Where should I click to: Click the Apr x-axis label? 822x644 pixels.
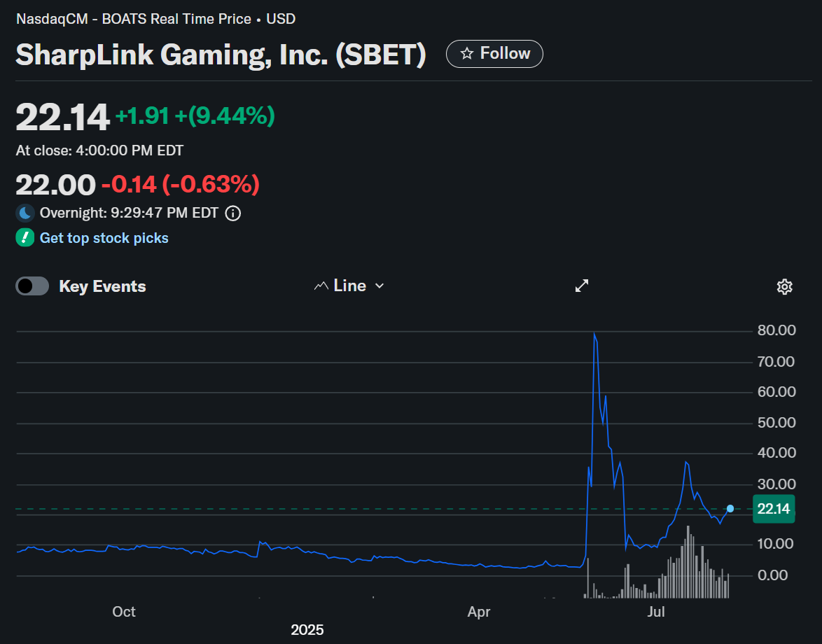coord(479,612)
